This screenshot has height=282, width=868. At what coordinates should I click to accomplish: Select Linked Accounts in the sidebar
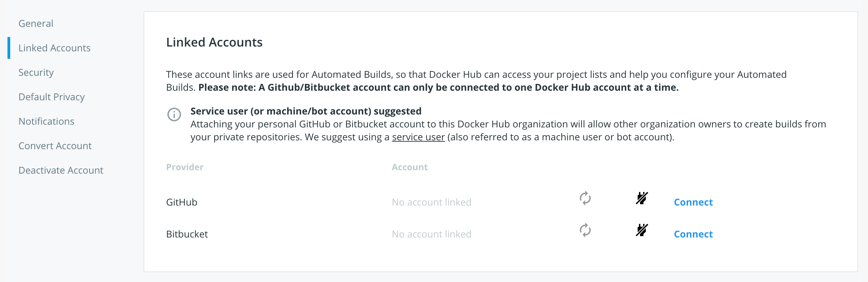[x=55, y=48]
